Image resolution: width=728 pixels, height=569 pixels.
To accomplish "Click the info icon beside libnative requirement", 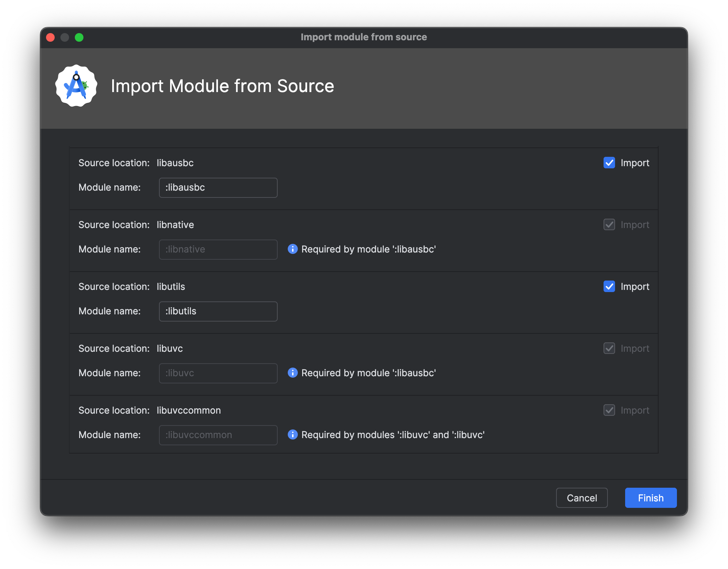I will coord(293,249).
